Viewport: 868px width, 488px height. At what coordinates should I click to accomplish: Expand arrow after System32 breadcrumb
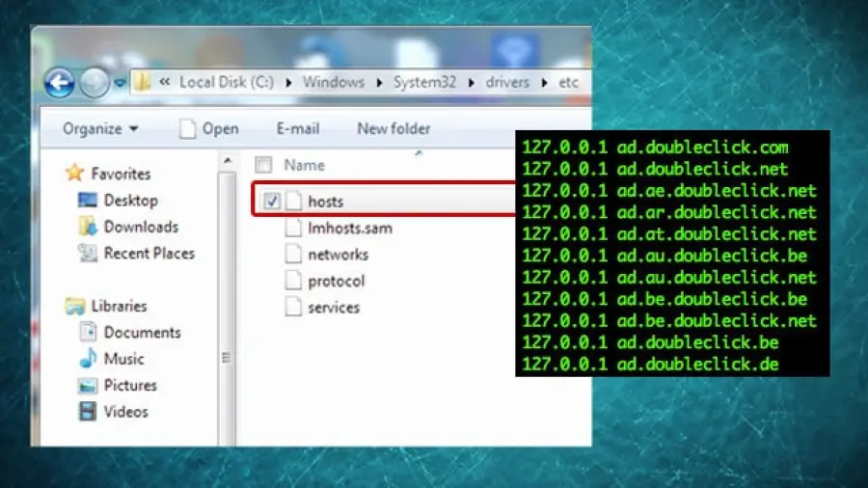pyautogui.click(x=471, y=82)
